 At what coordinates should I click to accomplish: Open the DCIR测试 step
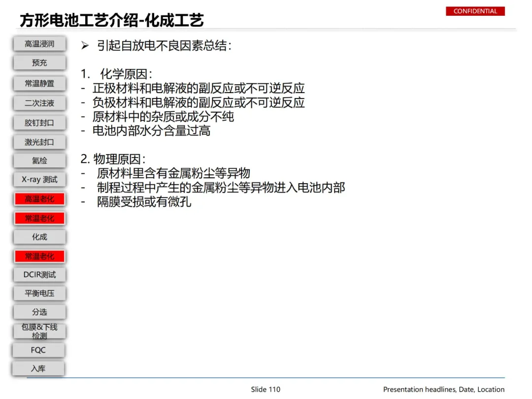pyautogui.click(x=39, y=275)
